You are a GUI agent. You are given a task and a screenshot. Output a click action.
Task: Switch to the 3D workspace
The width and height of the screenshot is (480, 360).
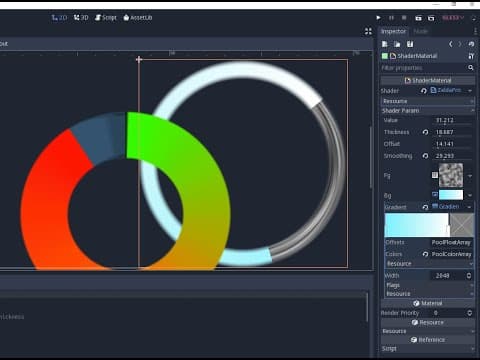tap(81, 18)
